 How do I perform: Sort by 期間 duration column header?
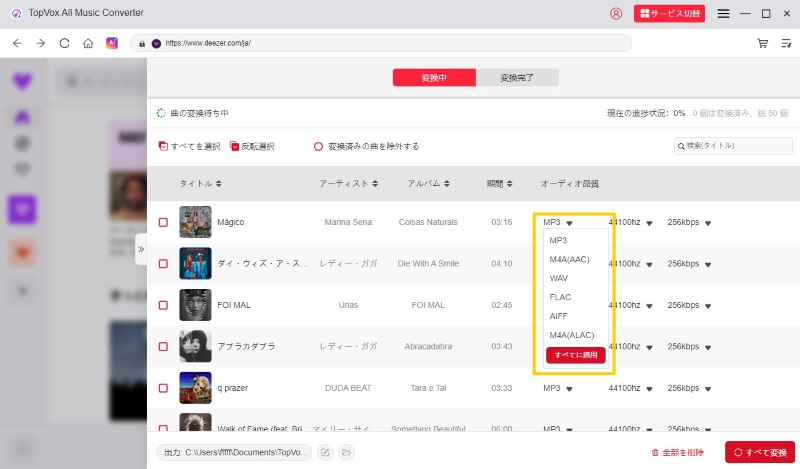pyautogui.click(x=499, y=184)
